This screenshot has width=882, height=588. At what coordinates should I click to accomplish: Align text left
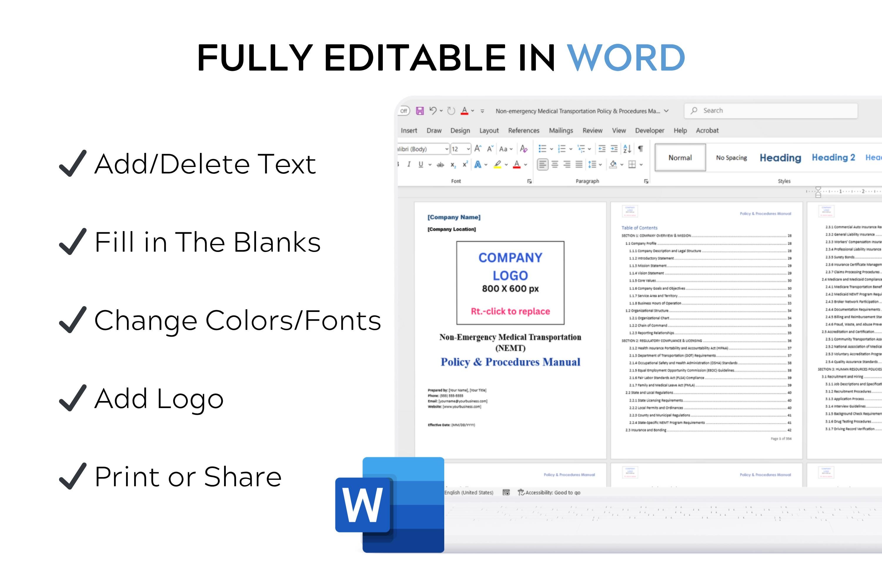[x=542, y=164]
